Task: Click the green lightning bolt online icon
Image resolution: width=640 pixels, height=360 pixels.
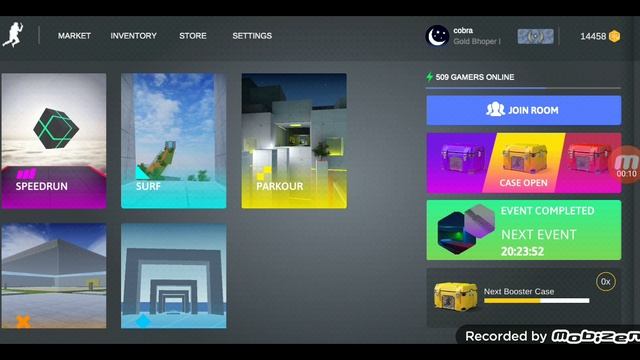Action: click(x=429, y=77)
